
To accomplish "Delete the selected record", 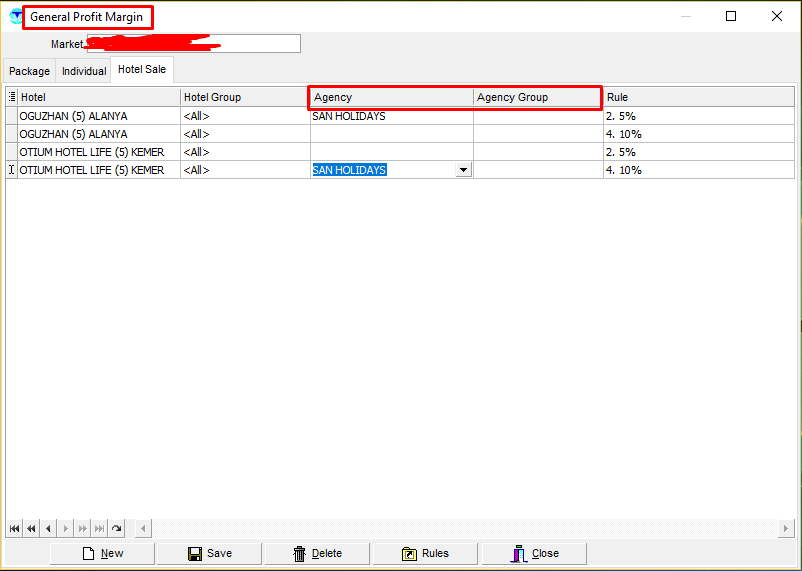I will coord(317,553).
